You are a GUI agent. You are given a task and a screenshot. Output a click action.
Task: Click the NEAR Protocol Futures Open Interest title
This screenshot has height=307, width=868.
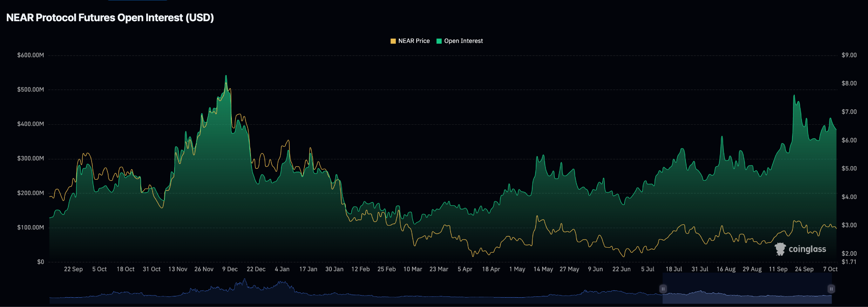pyautogui.click(x=110, y=18)
